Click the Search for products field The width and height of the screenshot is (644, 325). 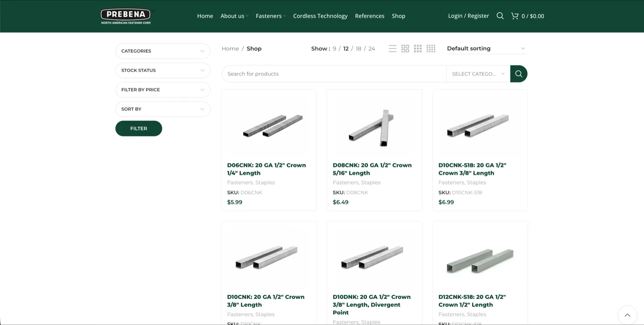point(334,74)
